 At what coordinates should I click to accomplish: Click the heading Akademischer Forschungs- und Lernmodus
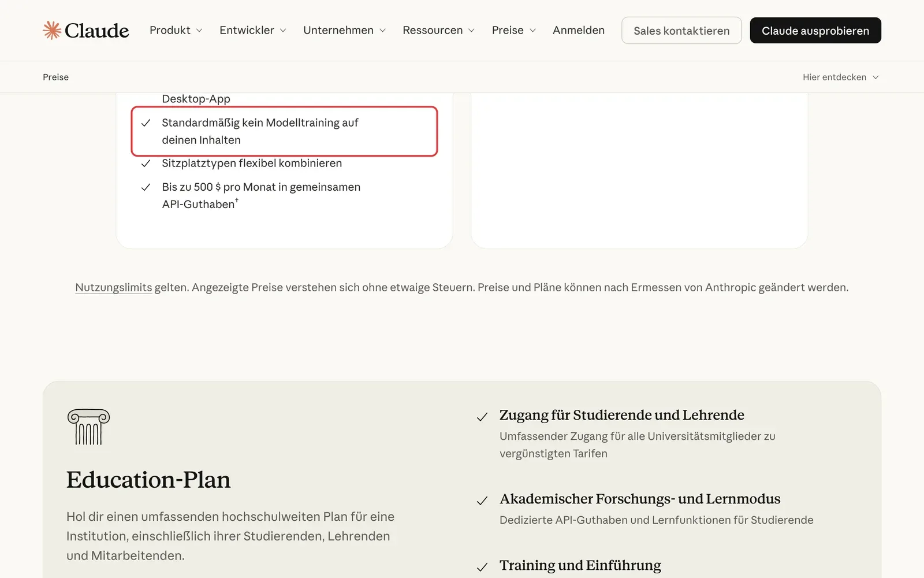pyautogui.click(x=640, y=499)
